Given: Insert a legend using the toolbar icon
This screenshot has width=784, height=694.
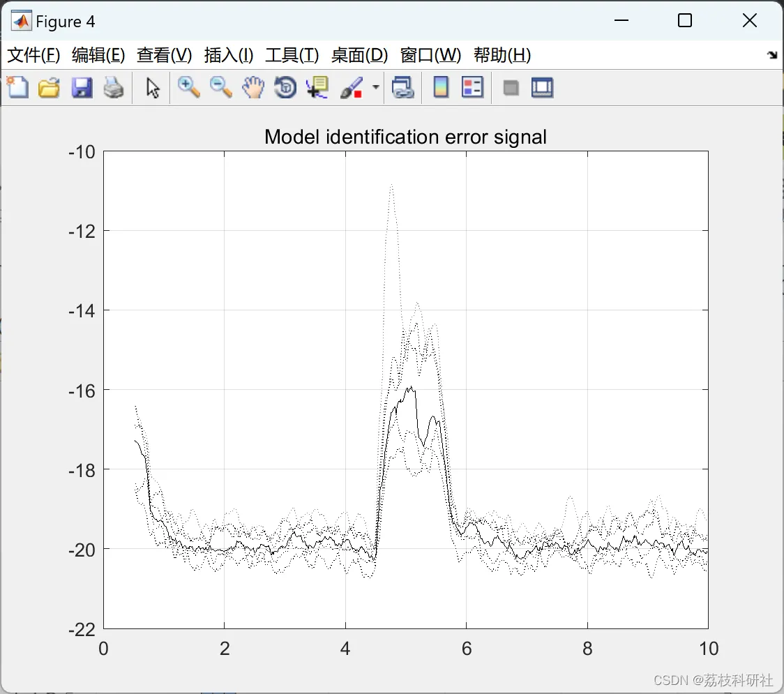Looking at the screenshot, I should pos(472,87).
